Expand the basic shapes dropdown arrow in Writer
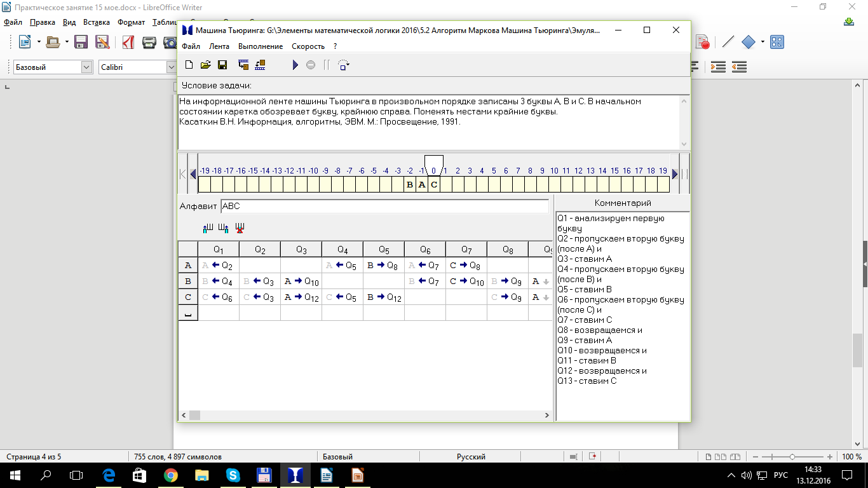868x488 pixels. point(763,43)
